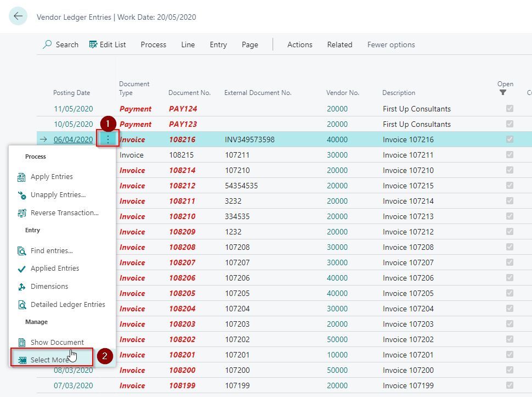Click the Search magnifier icon

48,44
